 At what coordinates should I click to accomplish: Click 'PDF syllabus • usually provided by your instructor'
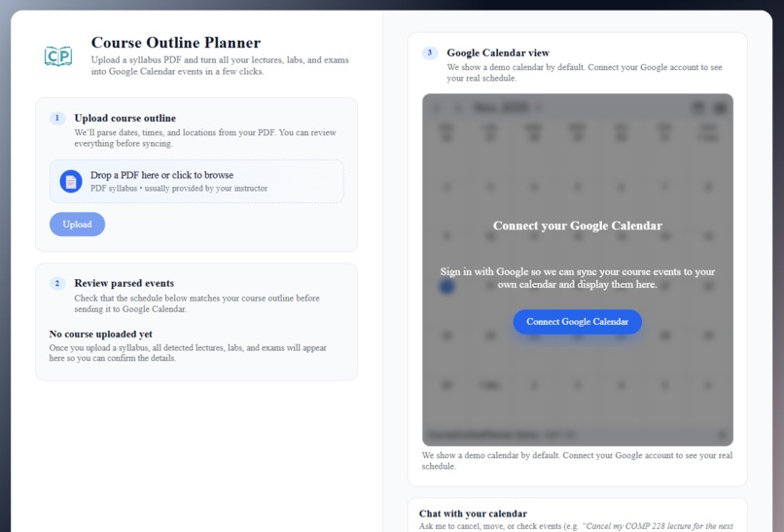[x=179, y=189]
